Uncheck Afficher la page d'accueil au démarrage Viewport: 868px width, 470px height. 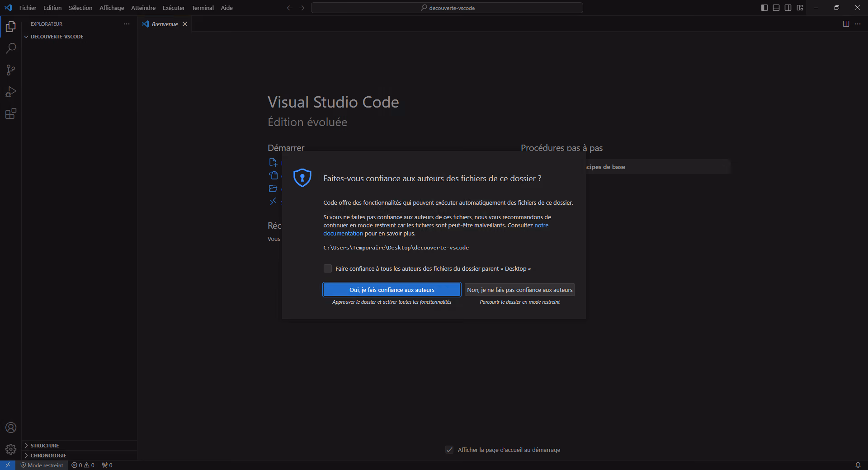tap(449, 450)
